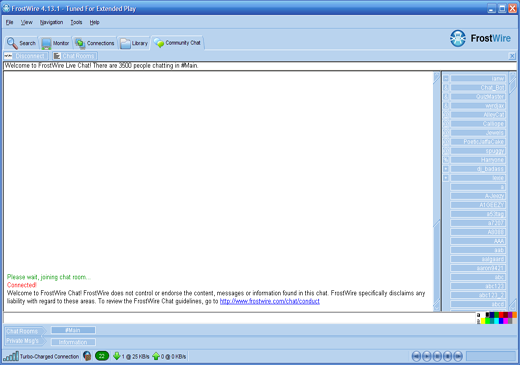Pick the black text color swatch

click(x=487, y=315)
